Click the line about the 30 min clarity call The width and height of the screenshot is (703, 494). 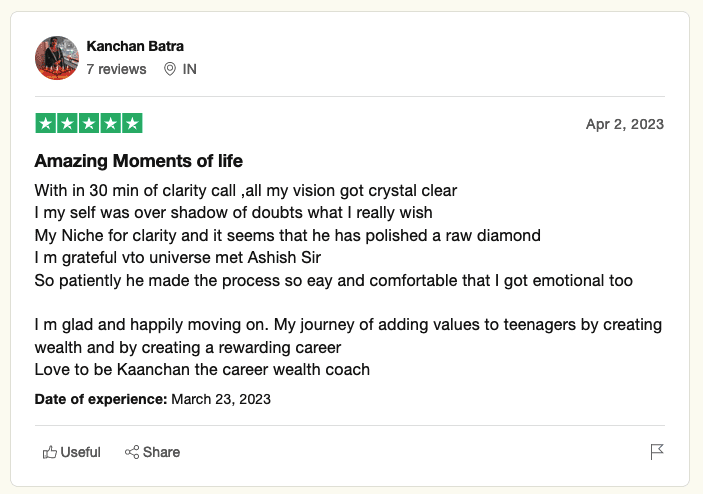point(246,190)
